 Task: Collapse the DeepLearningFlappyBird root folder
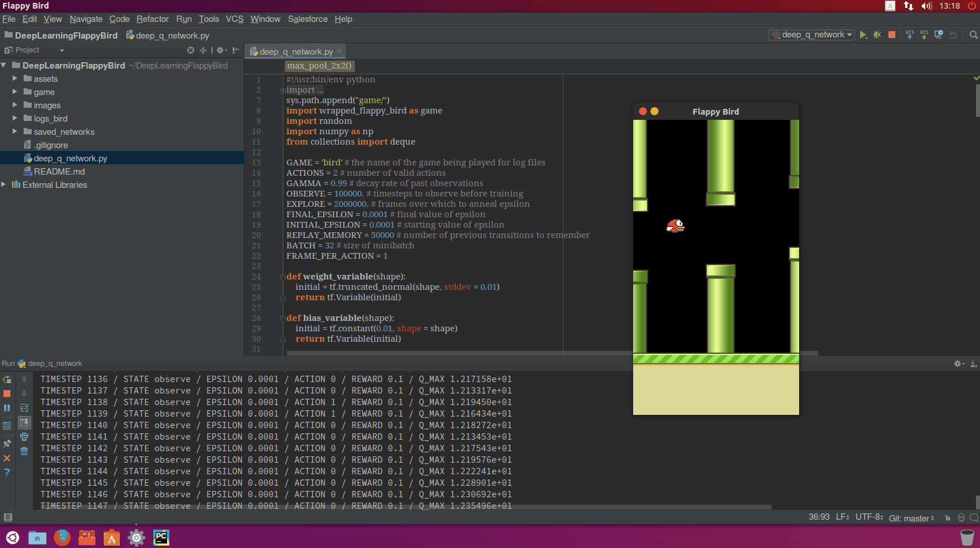[x=4, y=66]
